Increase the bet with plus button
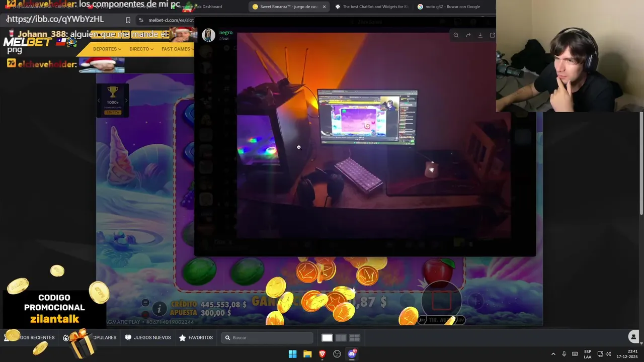Screen dimensions: 644x362 tap(476, 301)
